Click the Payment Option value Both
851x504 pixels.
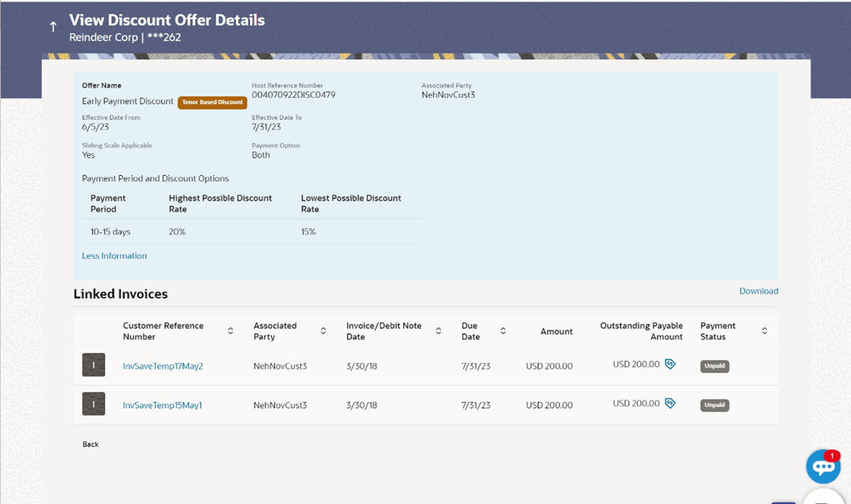tap(261, 155)
